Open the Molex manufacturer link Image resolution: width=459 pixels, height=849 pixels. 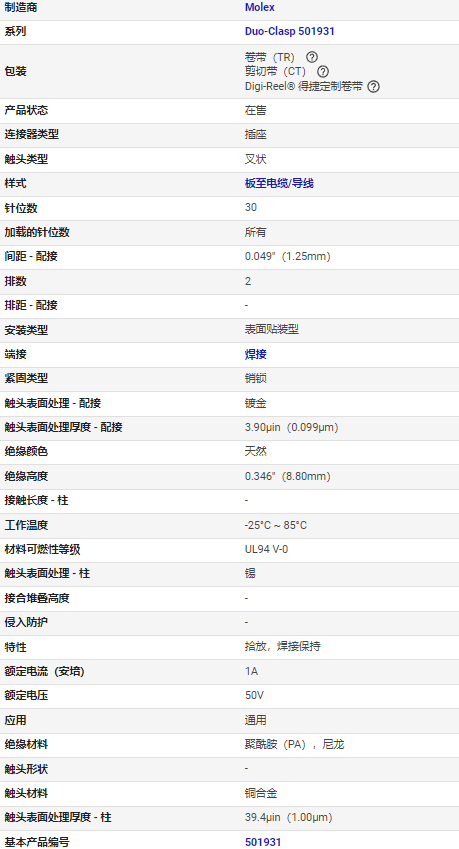point(260,8)
